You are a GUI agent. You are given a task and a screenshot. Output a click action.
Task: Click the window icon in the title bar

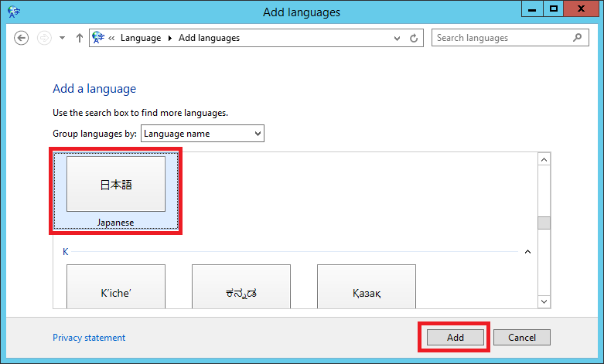(x=14, y=12)
